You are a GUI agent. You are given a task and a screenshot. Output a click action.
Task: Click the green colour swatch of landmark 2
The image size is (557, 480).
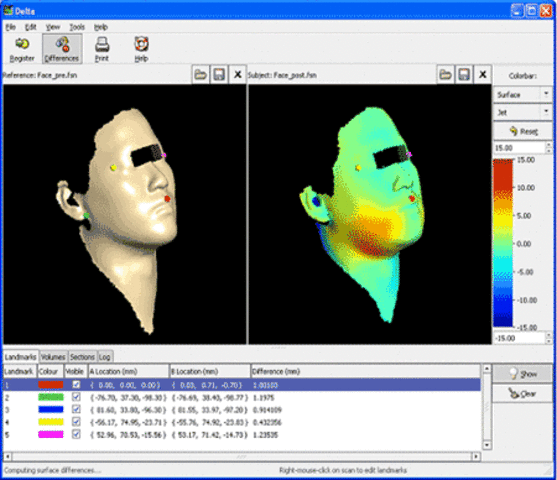tap(51, 397)
